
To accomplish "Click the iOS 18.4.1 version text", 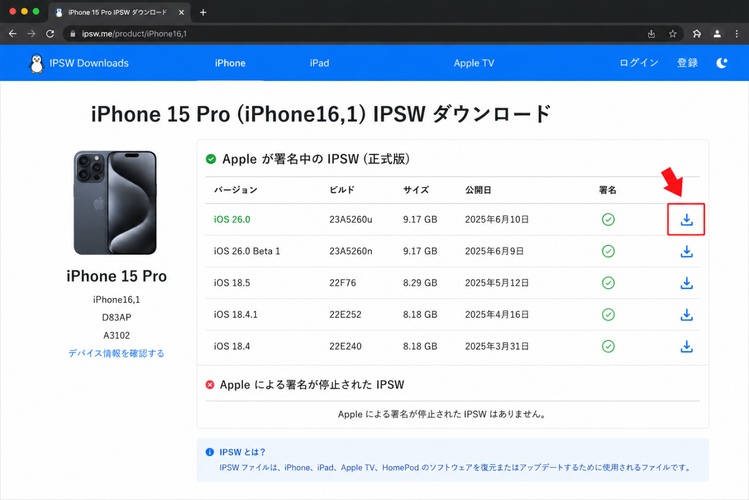I will pyautogui.click(x=235, y=315).
